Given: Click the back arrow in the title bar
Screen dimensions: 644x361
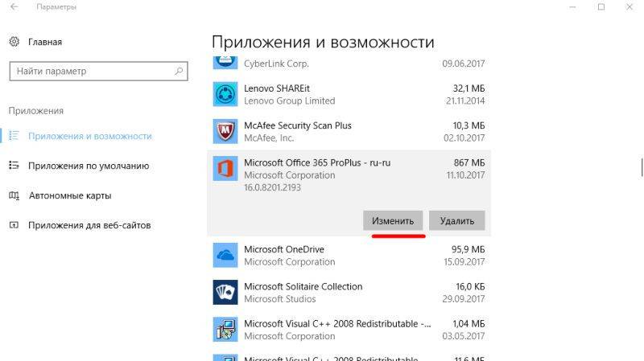Looking at the screenshot, I should coord(14,7).
